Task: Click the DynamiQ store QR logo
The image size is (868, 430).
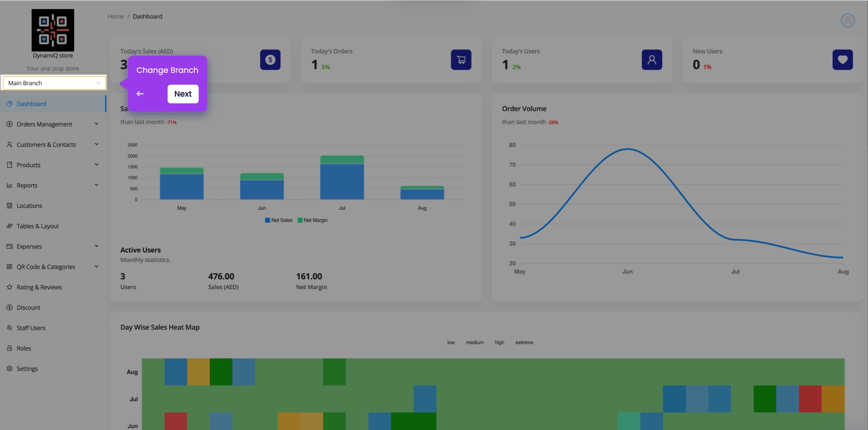Action: [53, 30]
